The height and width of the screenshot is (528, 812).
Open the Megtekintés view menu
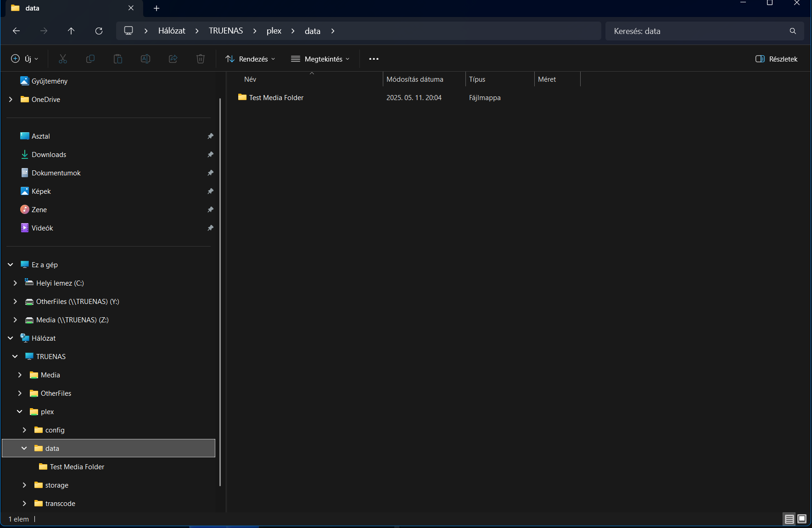click(320, 59)
